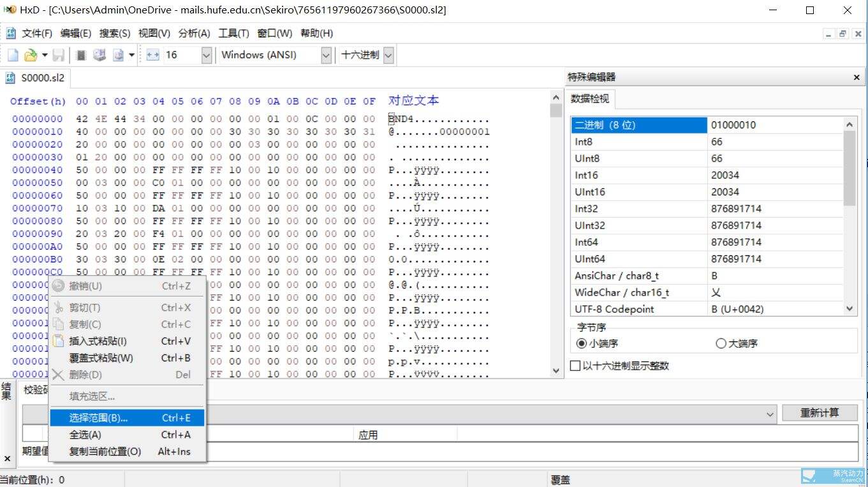Expand the recent files arrow beside Open
The width and height of the screenshot is (868, 487).
coord(45,56)
